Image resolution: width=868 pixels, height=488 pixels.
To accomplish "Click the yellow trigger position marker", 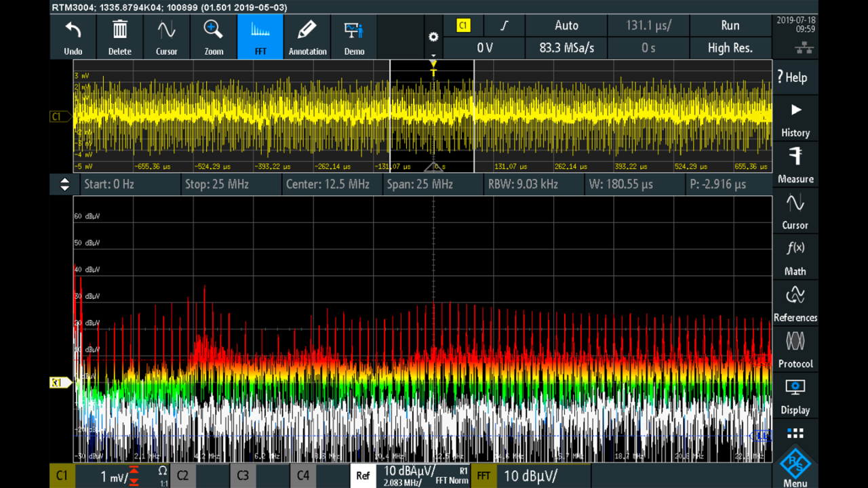I will [433, 68].
